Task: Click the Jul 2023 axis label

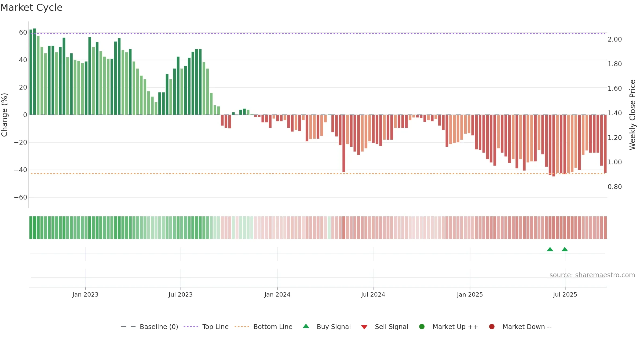Action: pos(181,294)
